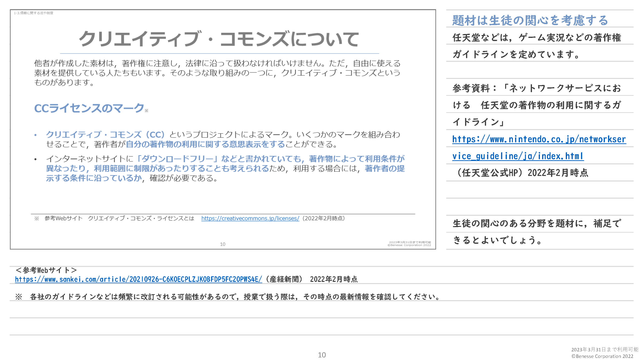Click the slide's intro paragraph 他者が作成した素材は

pos(217,73)
